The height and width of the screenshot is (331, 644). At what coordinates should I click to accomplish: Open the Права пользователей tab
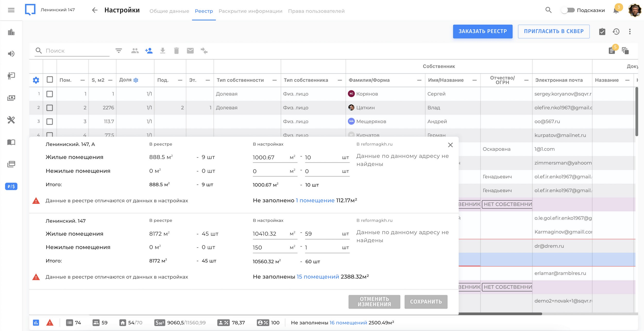[316, 11]
